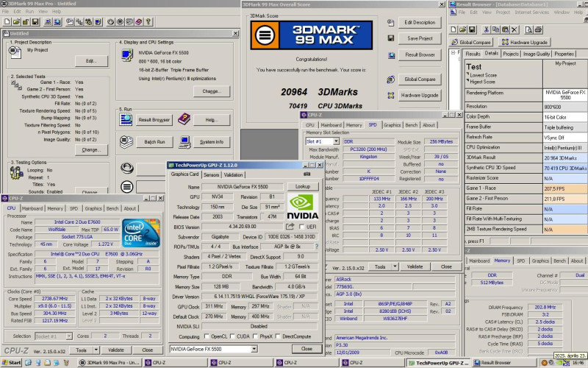Screen dimensions: 588x368
Task: Click Save Project button
Action: tap(420, 38)
